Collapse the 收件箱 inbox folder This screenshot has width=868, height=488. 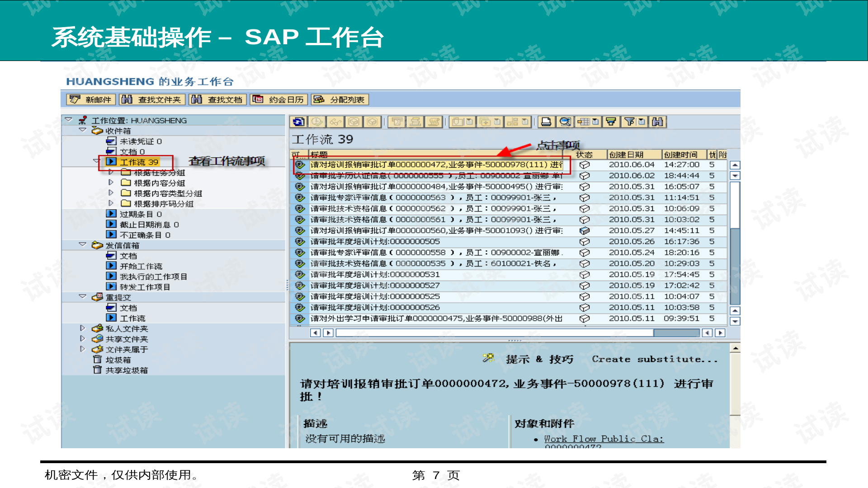[82, 130]
